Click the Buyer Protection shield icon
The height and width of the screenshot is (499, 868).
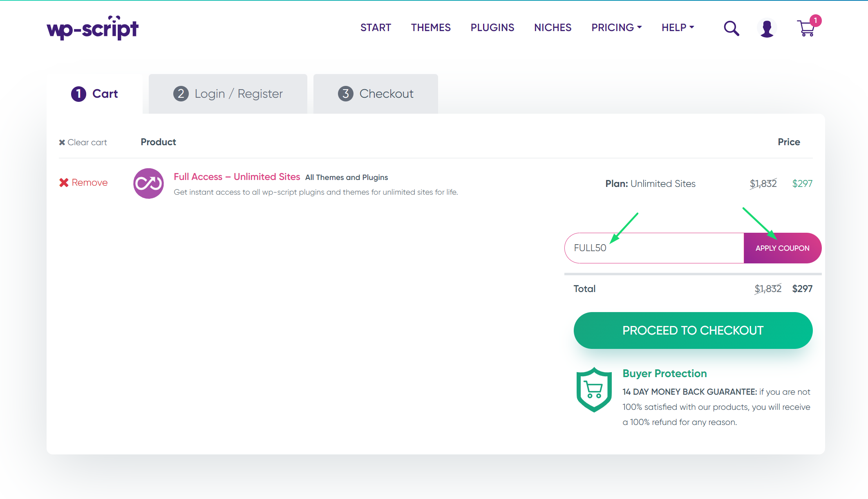pyautogui.click(x=594, y=389)
